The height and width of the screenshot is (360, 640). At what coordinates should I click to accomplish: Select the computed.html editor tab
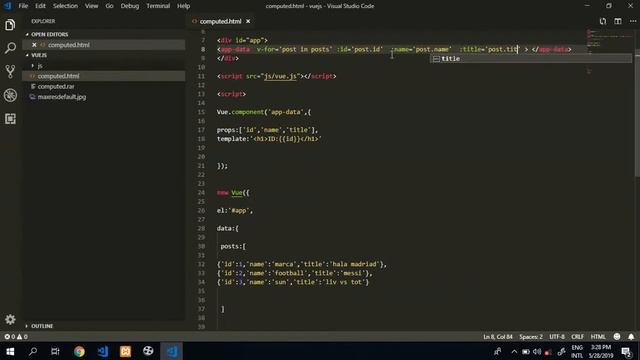tap(220, 21)
